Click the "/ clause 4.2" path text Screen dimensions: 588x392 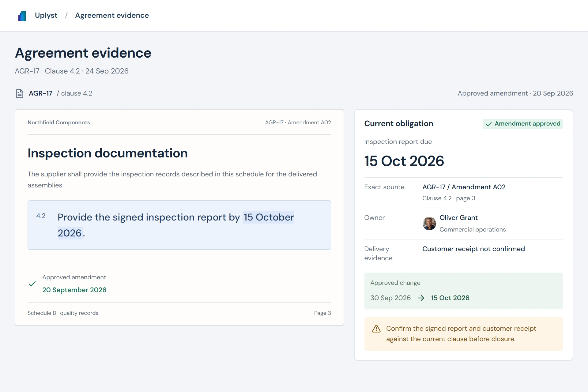[74, 93]
